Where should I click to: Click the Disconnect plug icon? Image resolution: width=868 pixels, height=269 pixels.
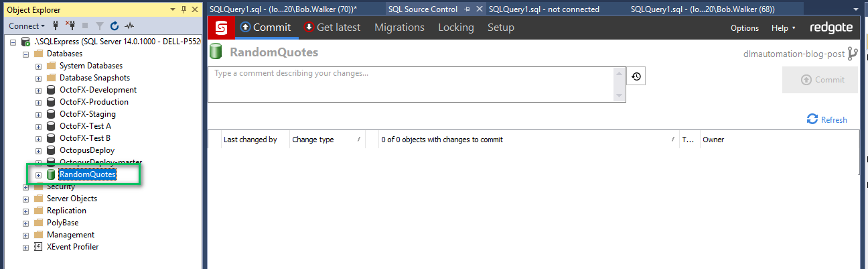[70, 26]
